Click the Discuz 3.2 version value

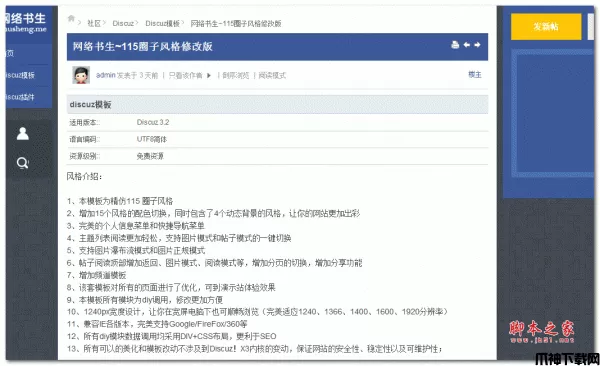coord(153,122)
